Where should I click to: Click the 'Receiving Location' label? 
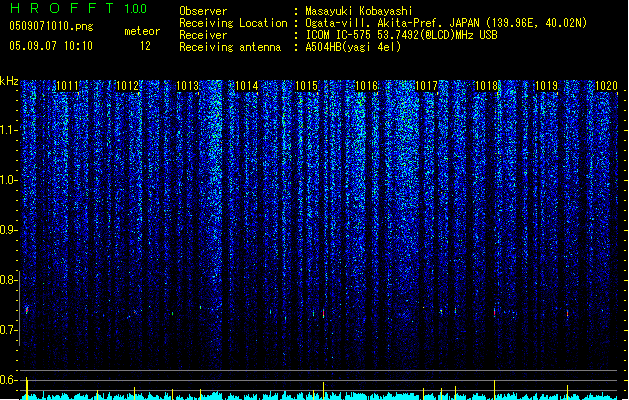[x=233, y=23]
